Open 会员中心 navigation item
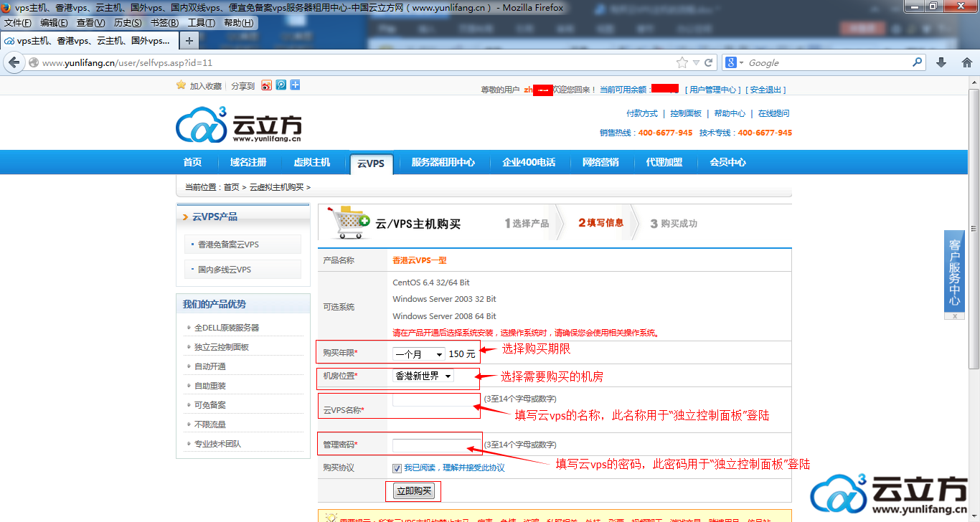Viewport: 980px width, 522px height. [x=728, y=162]
